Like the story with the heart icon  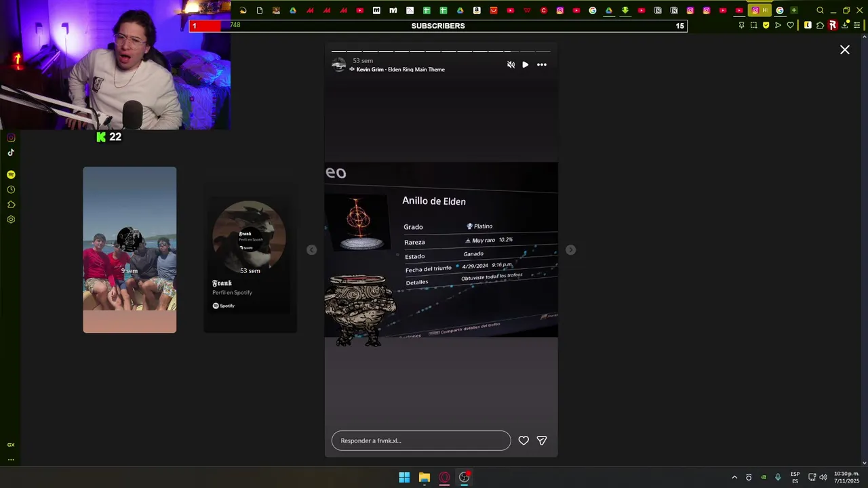524,441
